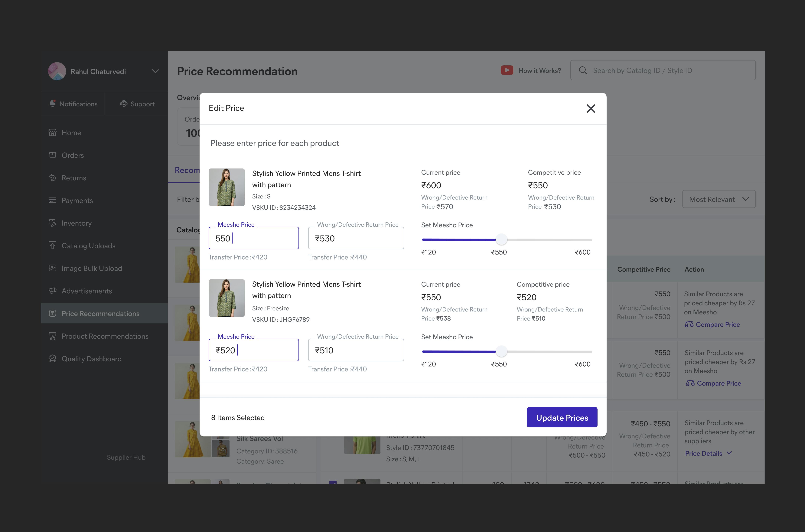
Task: Click the Supplier Hub text
Action: click(126, 457)
